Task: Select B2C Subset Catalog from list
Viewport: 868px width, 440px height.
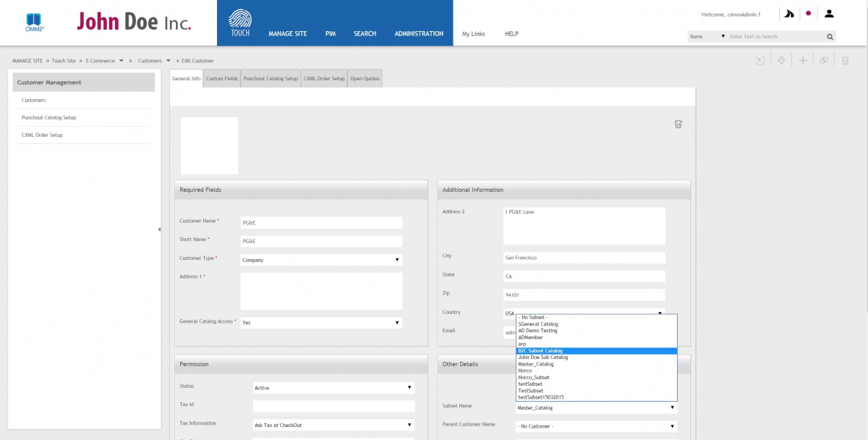Action: point(597,351)
